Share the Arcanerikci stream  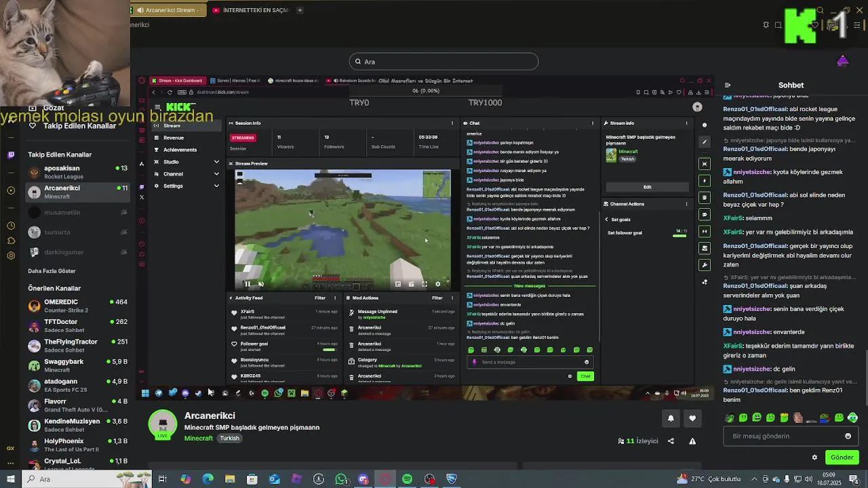(x=671, y=441)
